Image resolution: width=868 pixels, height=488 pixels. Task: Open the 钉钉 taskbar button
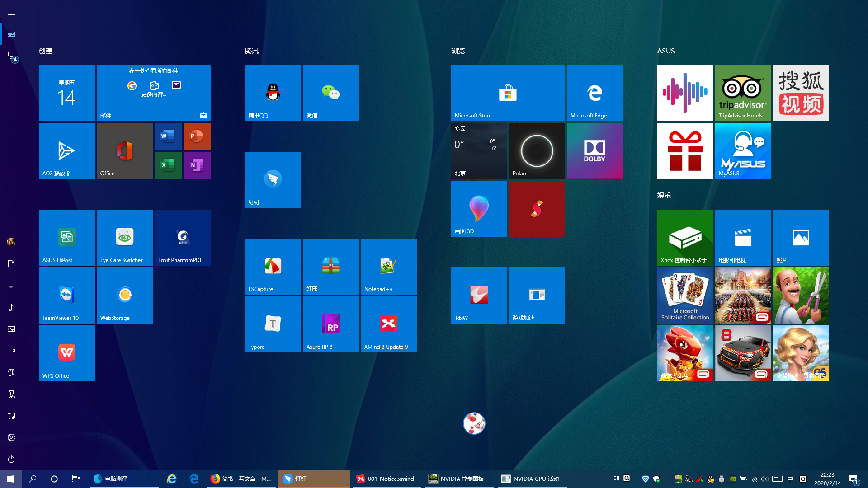314,479
